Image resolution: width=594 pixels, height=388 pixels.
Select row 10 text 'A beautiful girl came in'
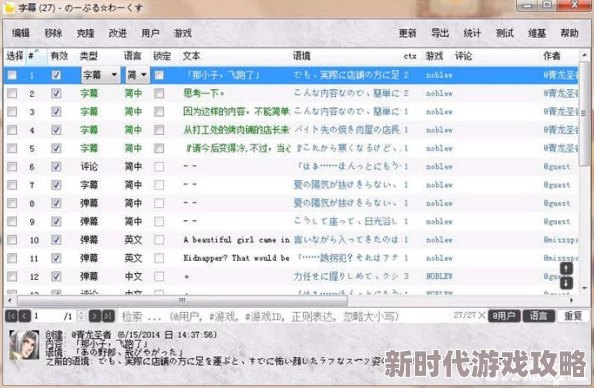click(236, 240)
